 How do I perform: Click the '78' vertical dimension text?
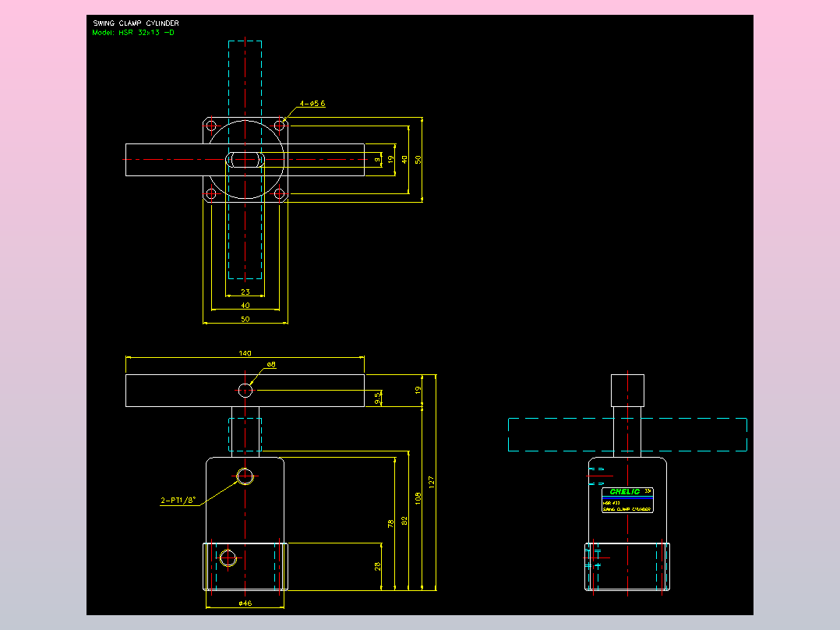click(390, 523)
